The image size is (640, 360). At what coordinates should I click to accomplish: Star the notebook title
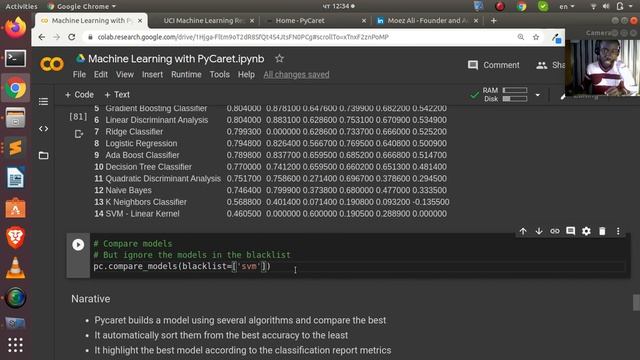279,59
